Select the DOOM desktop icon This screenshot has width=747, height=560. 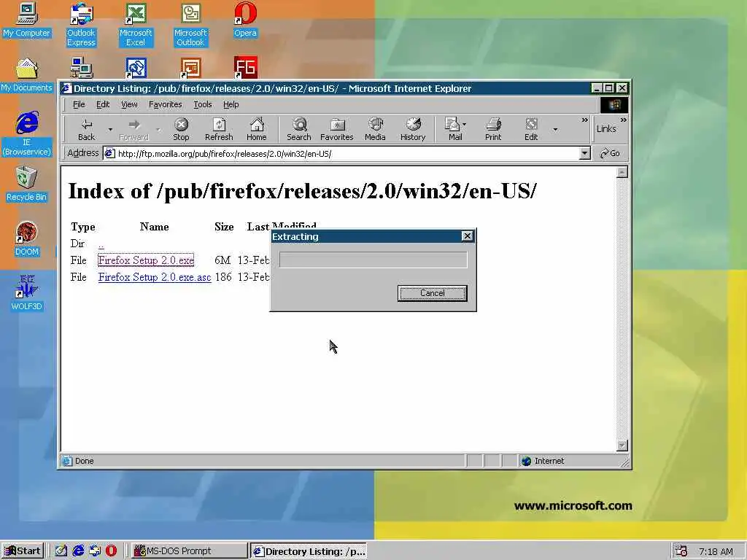(x=26, y=238)
